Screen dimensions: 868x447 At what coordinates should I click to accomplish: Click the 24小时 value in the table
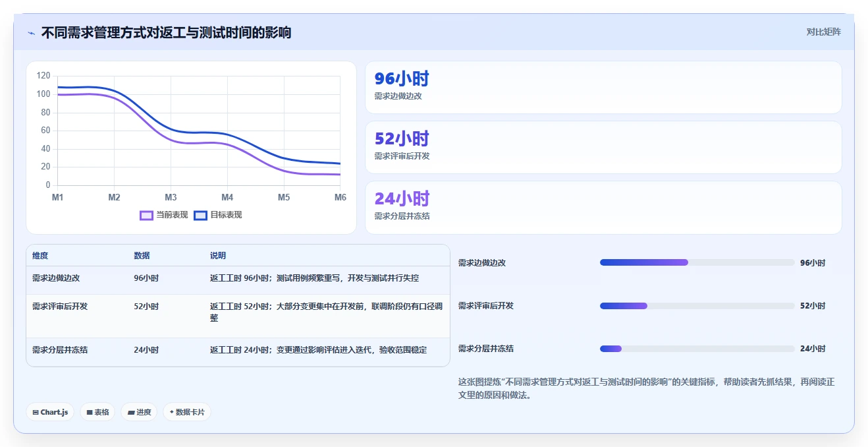click(x=146, y=350)
